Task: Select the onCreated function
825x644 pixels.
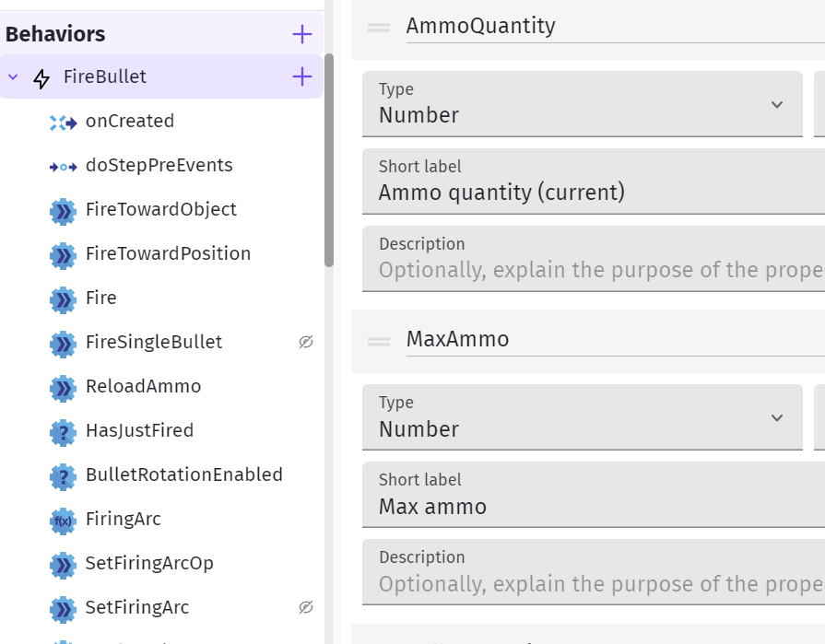Action: click(129, 121)
